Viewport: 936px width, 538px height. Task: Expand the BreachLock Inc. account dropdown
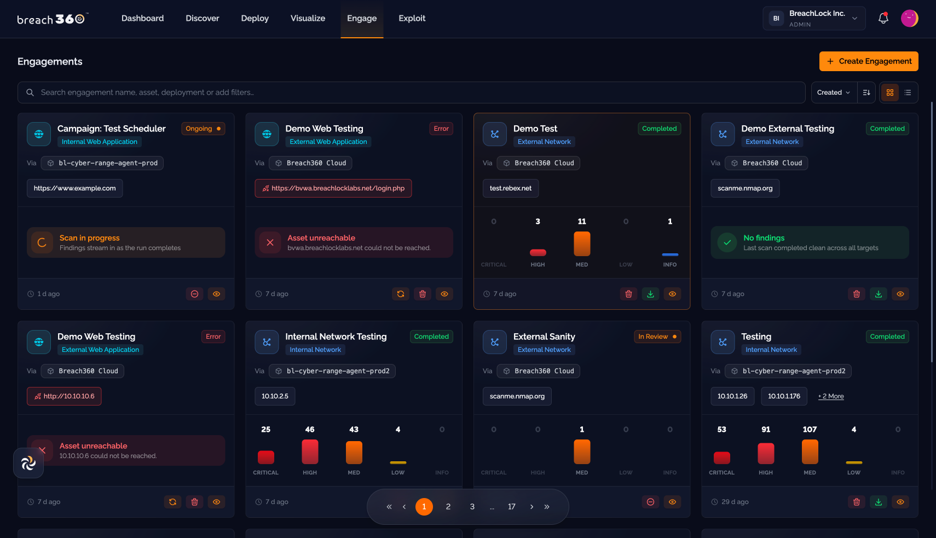click(x=814, y=19)
